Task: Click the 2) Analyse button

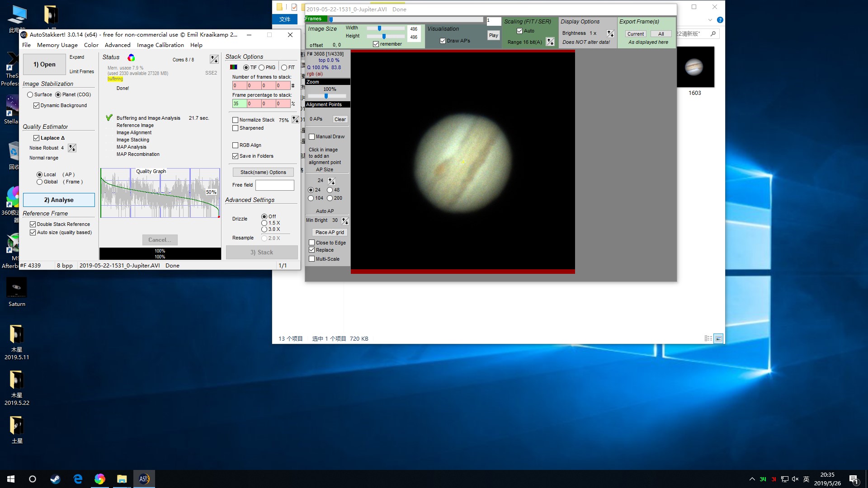Action: (x=58, y=200)
